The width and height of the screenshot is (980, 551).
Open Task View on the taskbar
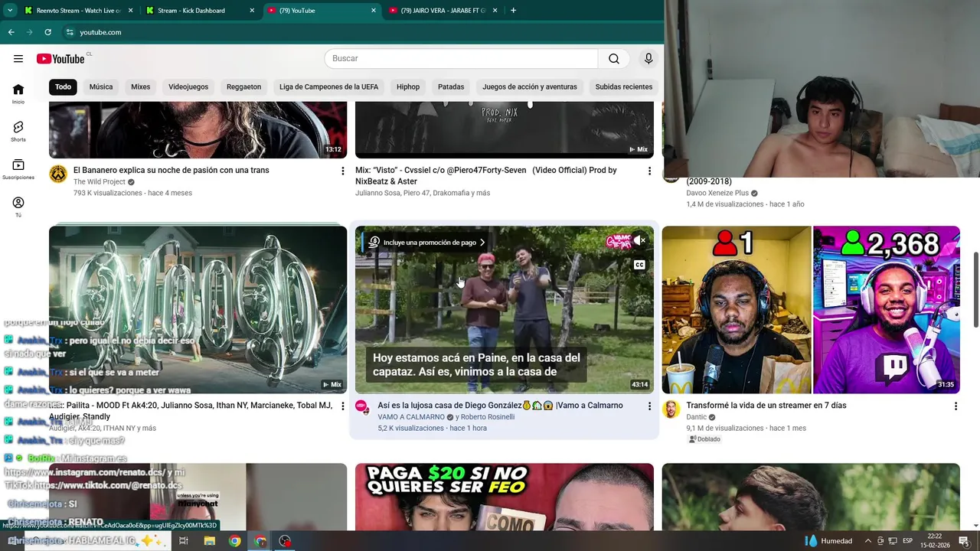pyautogui.click(x=184, y=541)
